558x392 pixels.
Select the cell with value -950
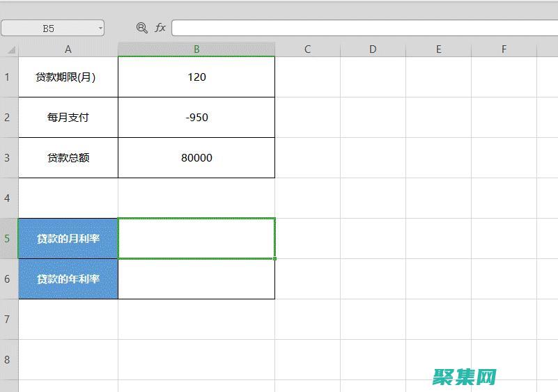coord(196,118)
